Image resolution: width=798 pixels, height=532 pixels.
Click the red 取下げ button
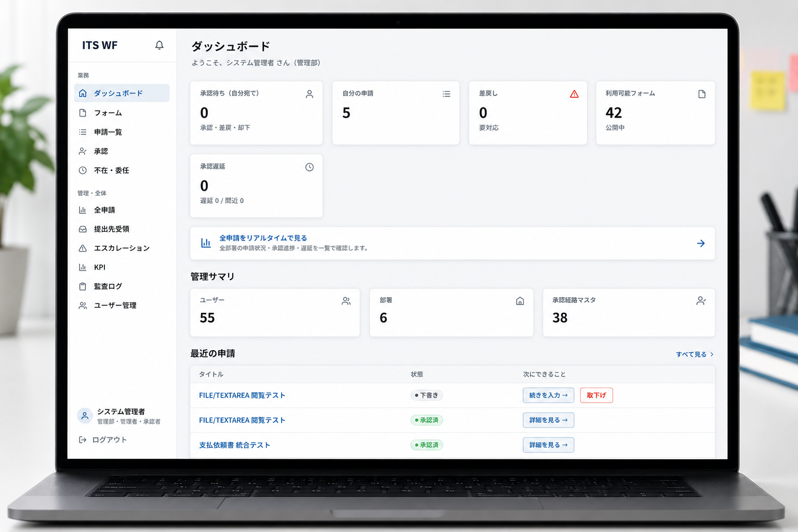point(596,395)
